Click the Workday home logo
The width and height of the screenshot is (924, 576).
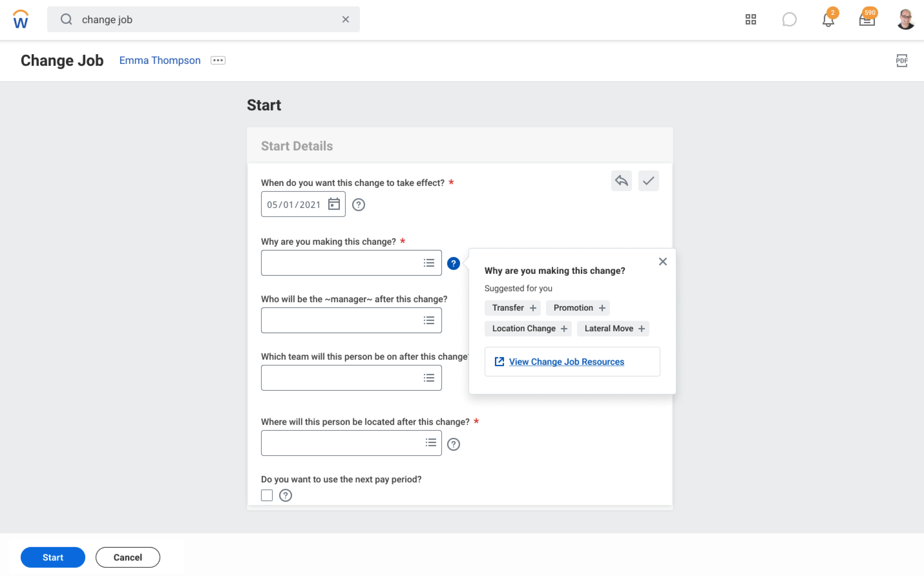pos(21,19)
